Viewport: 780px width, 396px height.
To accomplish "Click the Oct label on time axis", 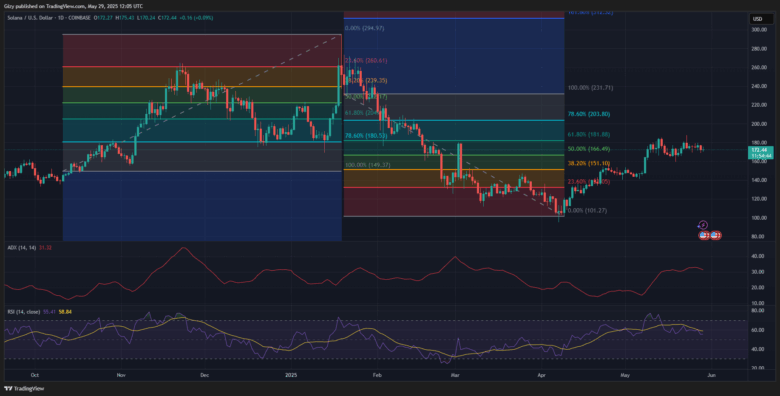I will pyautogui.click(x=34, y=376).
